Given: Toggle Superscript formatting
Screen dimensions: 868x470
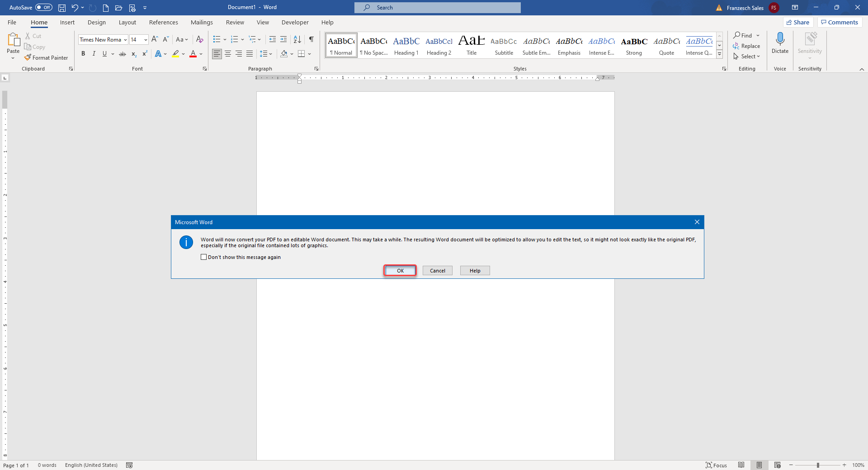Looking at the screenshot, I should point(145,54).
